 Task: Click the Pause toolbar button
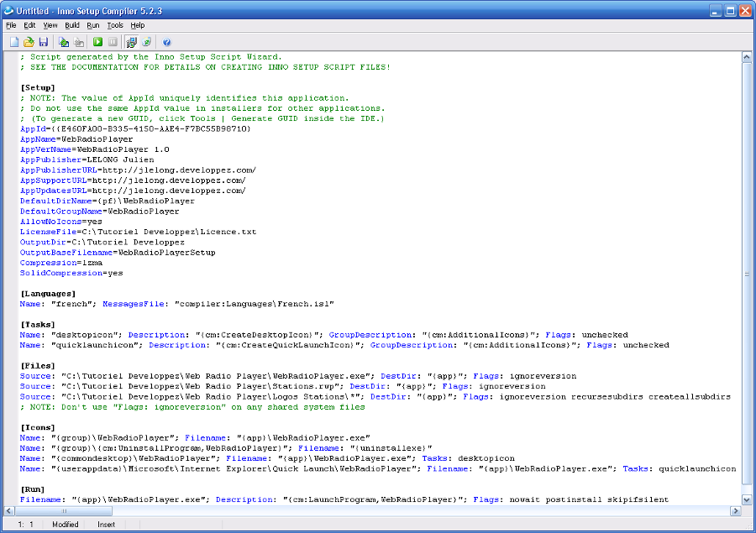point(113,42)
